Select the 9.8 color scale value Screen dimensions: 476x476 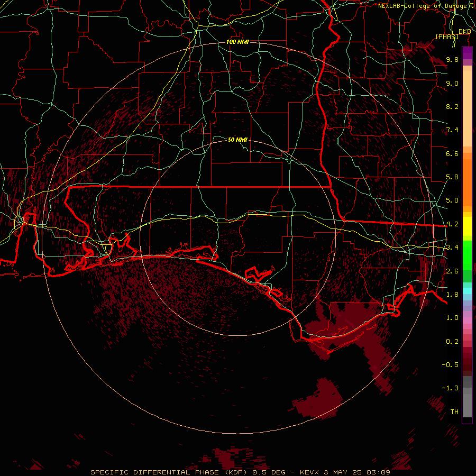(452, 59)
